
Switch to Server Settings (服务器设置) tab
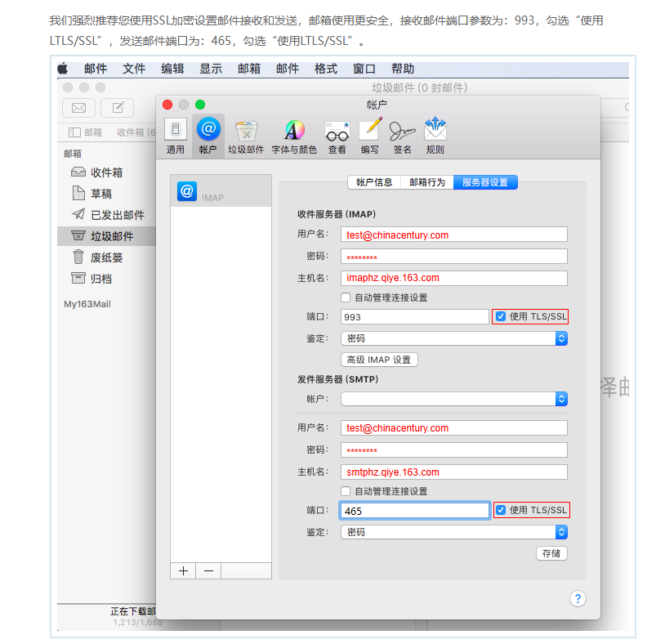485,182
